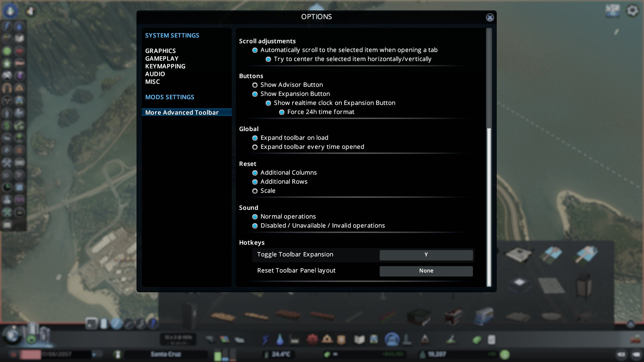
Task: Disable Force 24h time format
Action: pyautogui.click(x=282, y=112)
